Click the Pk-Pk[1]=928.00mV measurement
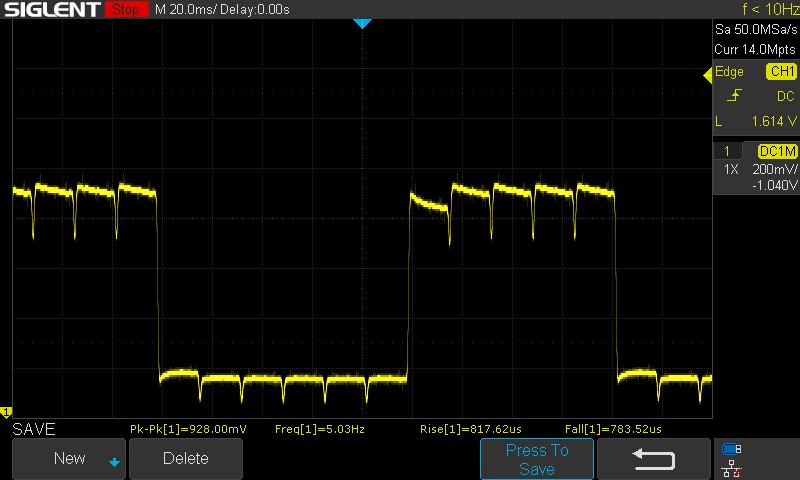The width and height of the screenshot is (800, 480). click(x=188, y=429)
